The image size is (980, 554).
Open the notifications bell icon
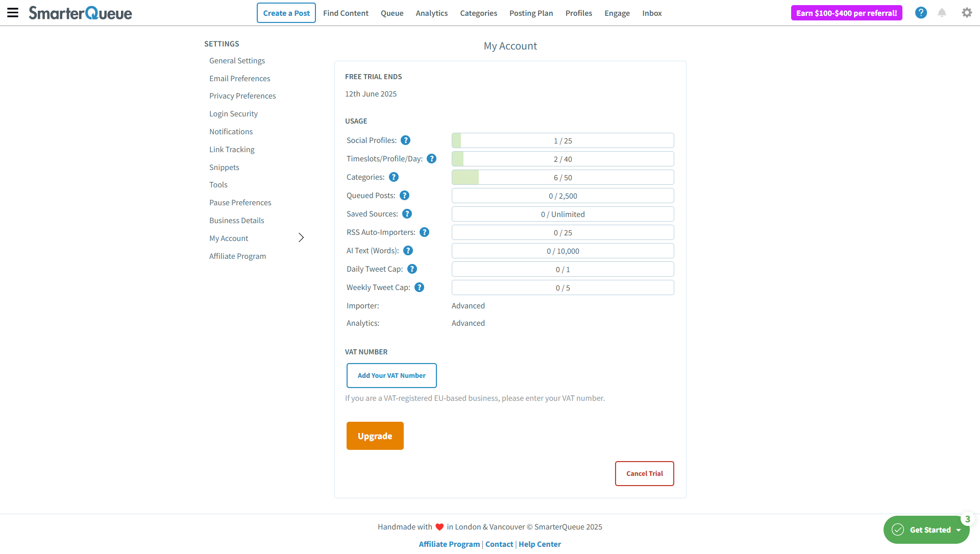(x=942, y=13)
